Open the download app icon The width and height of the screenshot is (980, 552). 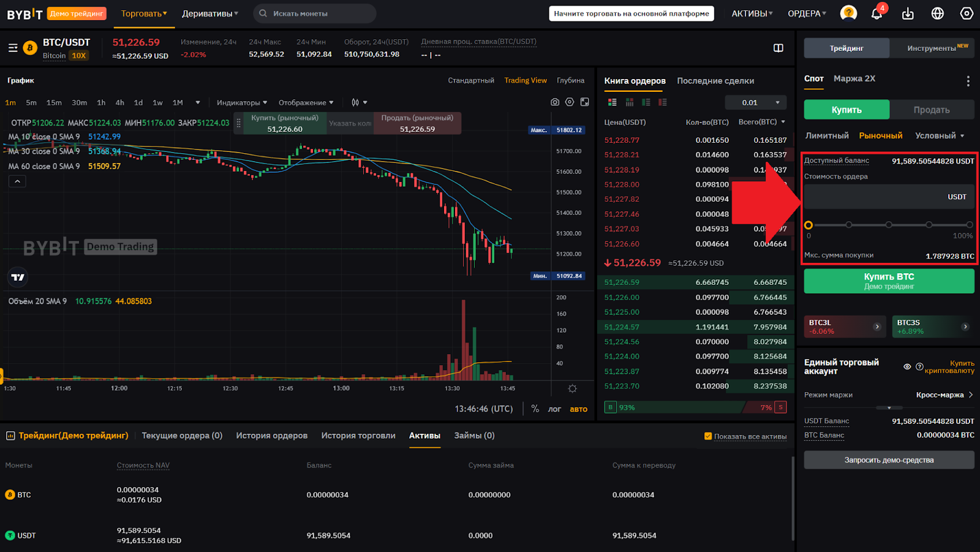pyautogui.click(x=908, y=13)
